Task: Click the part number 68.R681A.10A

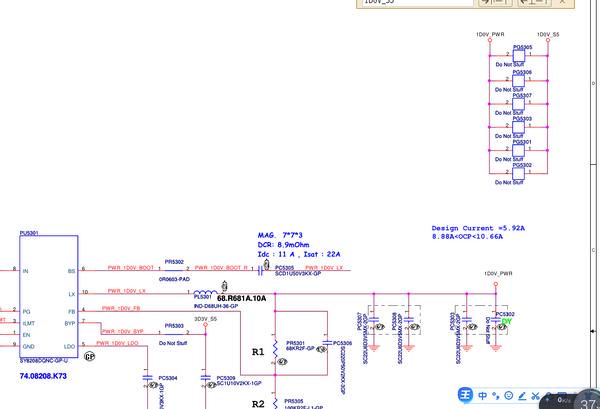Action: point(241,298)
